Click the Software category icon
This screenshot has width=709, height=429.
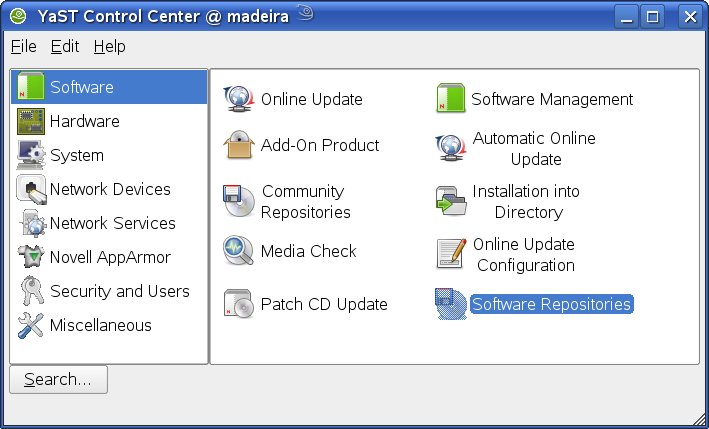[31, 86]
